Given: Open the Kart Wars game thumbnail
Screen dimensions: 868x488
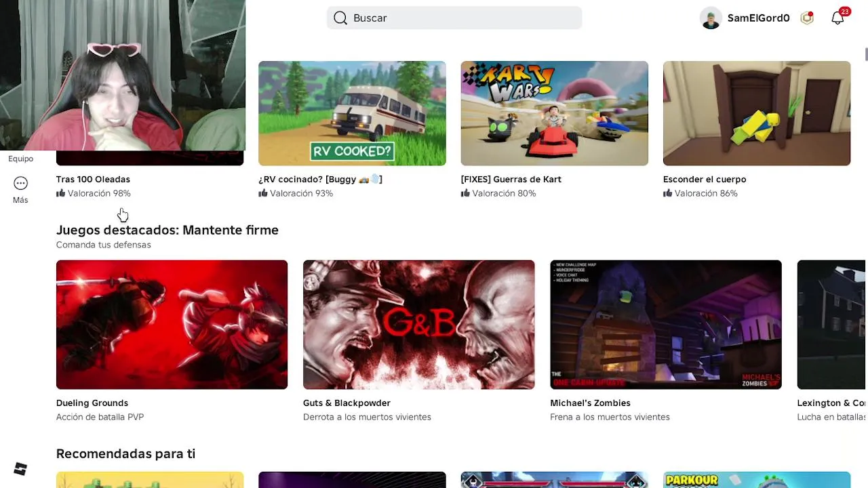Looking at the screenshot, I should [x=555, y=113].
